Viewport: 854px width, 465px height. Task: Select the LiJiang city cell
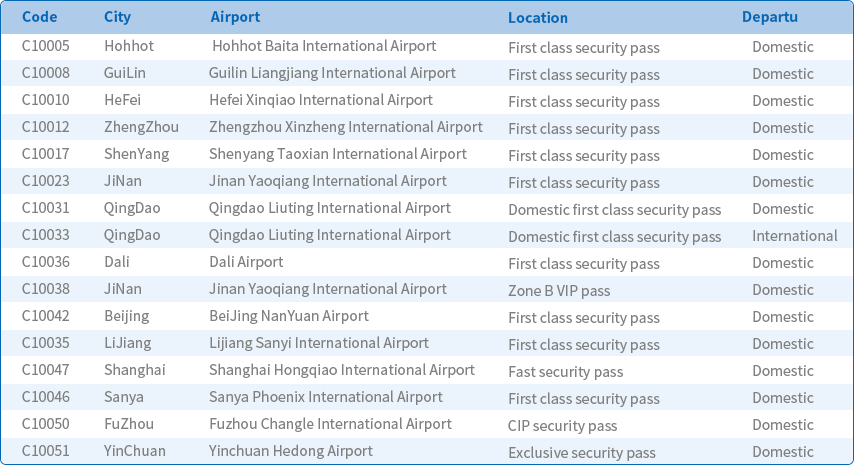coord(127,343)
